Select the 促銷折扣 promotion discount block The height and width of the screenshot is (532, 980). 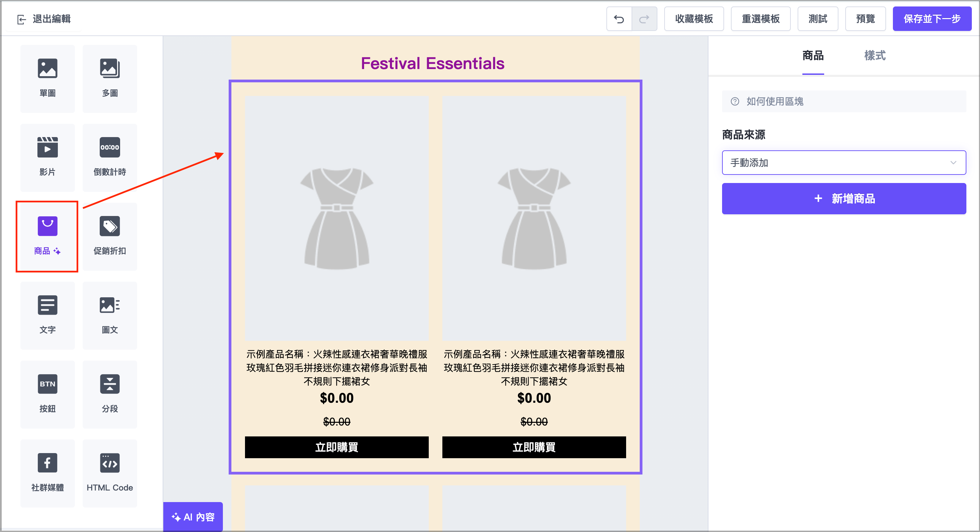110,236
